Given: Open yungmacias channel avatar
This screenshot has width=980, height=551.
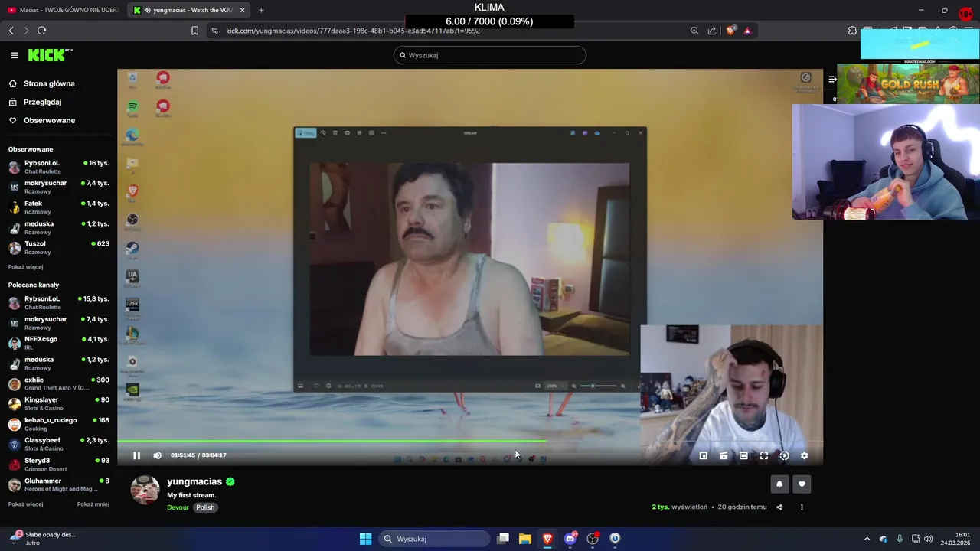Looking at the screenshot, I should point(145,490).
